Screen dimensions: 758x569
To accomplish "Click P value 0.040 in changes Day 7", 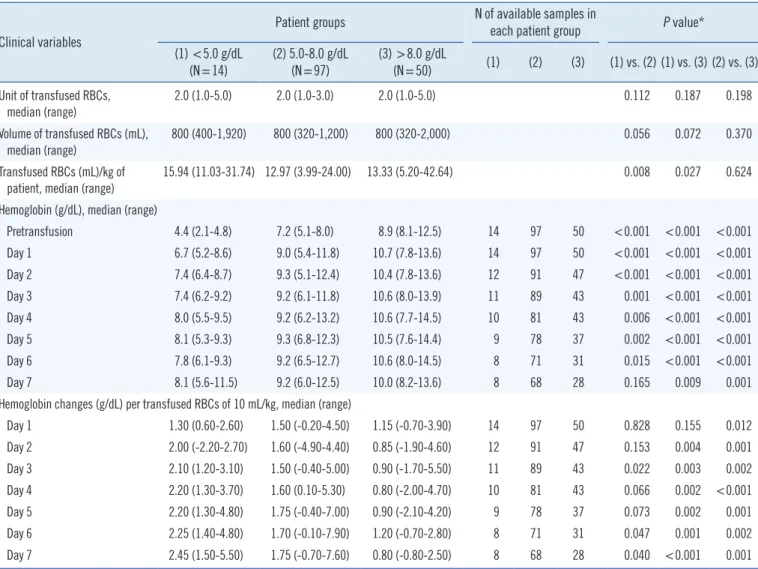I will [637, 555].
